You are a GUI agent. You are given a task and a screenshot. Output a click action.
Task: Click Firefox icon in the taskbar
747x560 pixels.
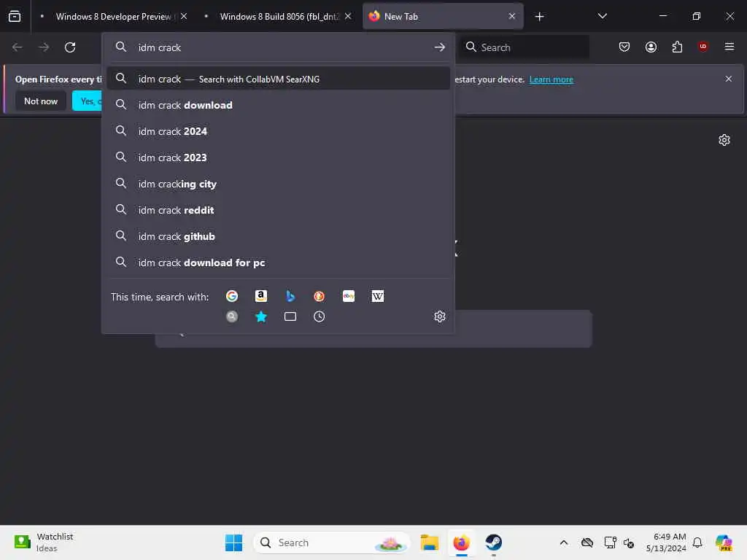point(461,542)
